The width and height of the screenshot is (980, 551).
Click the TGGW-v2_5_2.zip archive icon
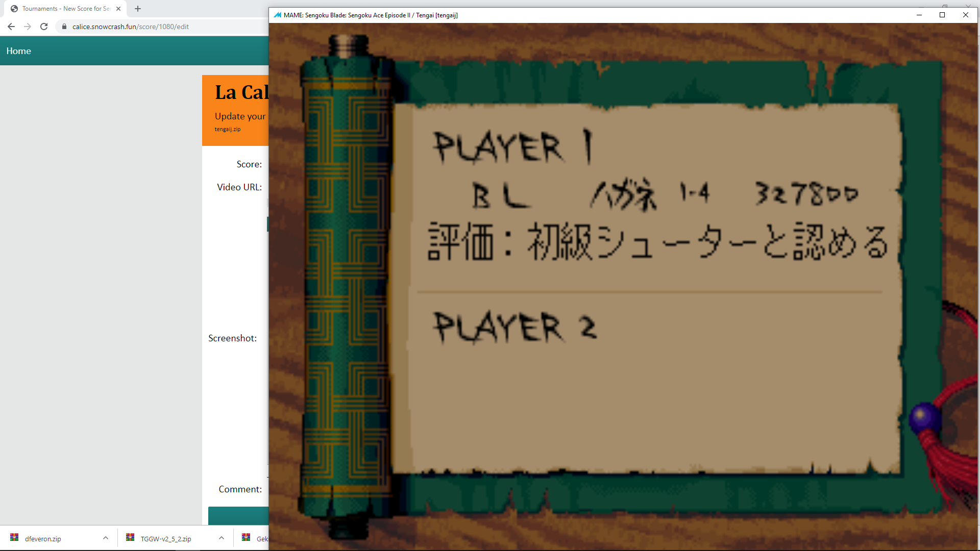point(130,537)
